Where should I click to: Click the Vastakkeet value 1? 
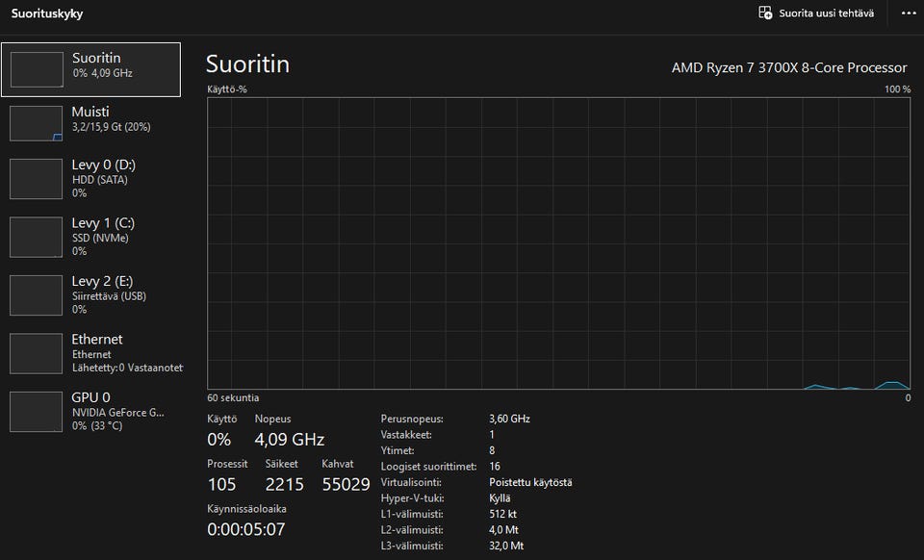[x=492, y=435]
